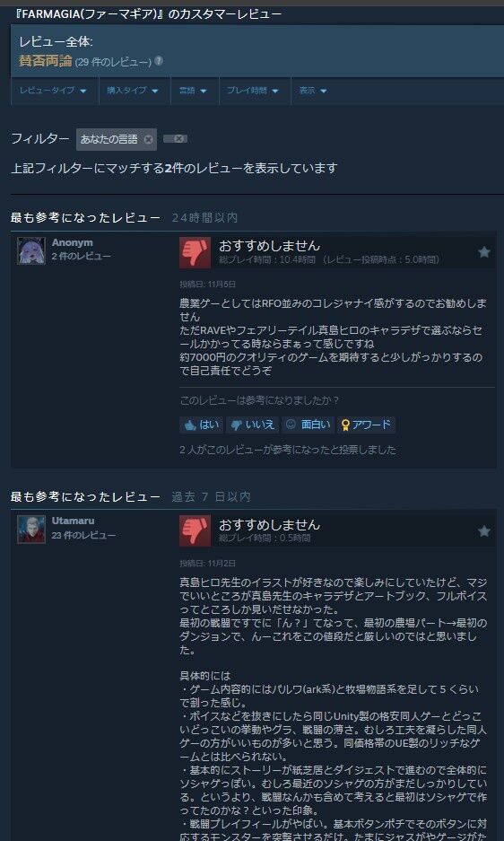Remove the あなたの言語 filter with its x icon
Image resolution: width=504 pixels, height=841 pixels.
[x=148, y=139]
